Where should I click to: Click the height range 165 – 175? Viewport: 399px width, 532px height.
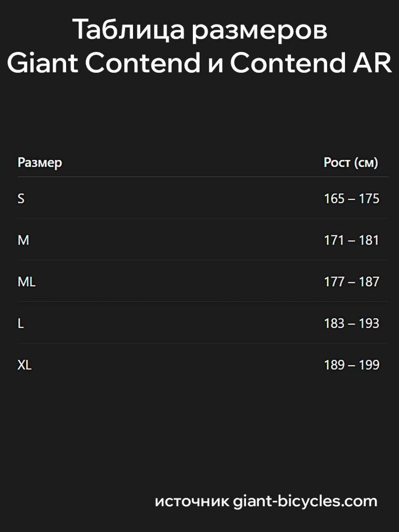[352, 199]
